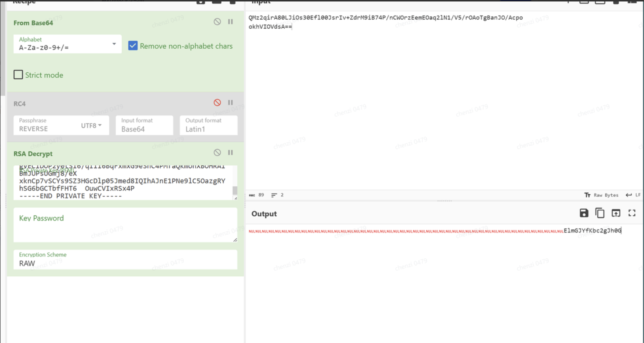The image size is (644, 343).
Task: Set breakpoint on RC4 operation
Action: pyautogui.click(x=230, y=102)
